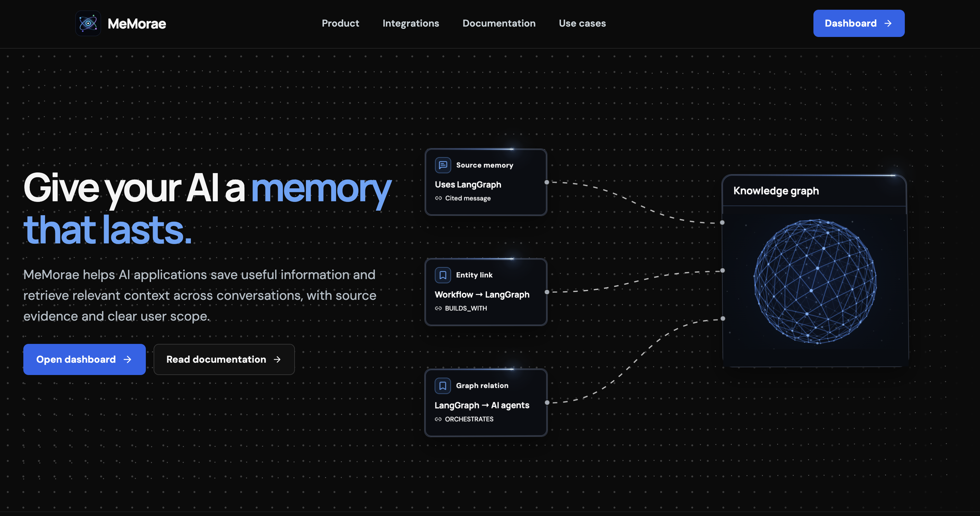Click the Source memory message icon

(443, 165)
